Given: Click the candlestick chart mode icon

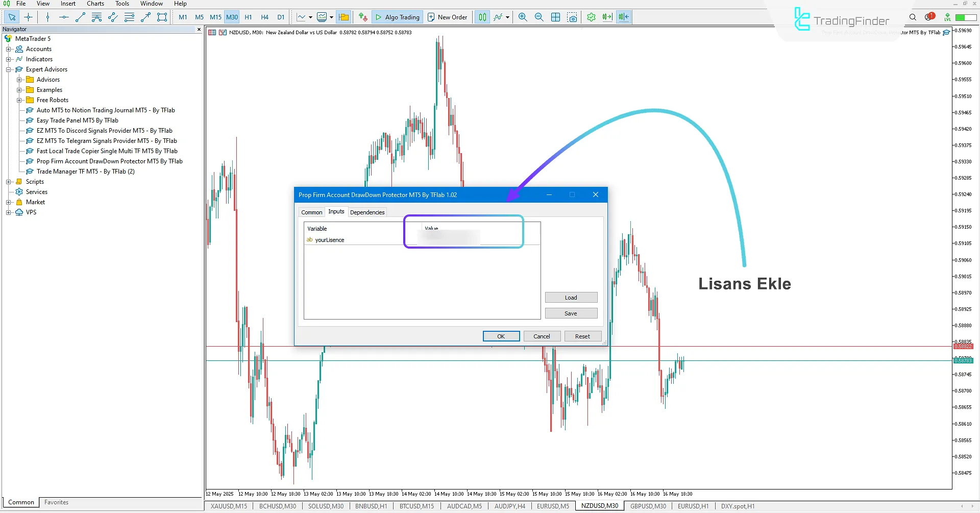Looking at the screenshot, I should point(482,17).
